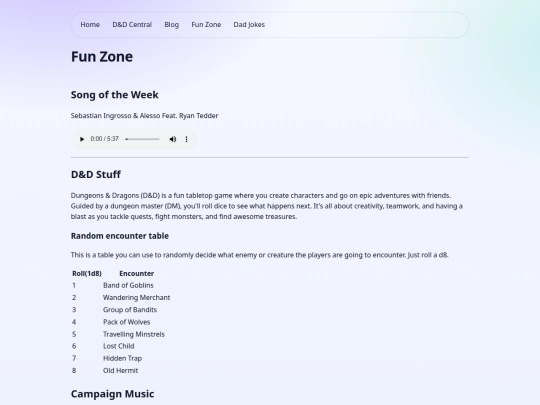Go to D&D Central page
This screenshot has height=405, width=540.
click(x=132, y=25)
